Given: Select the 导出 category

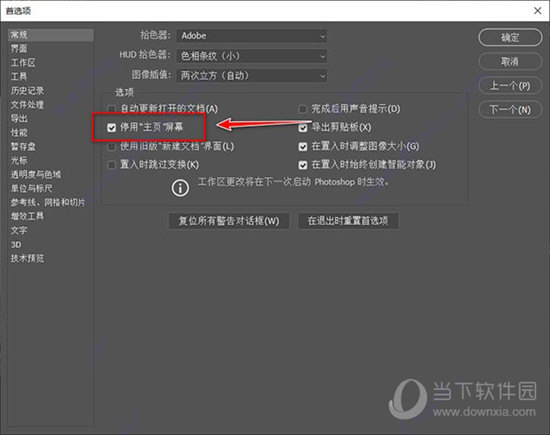Looking at the screenshot, I should [x=19, y=119].
